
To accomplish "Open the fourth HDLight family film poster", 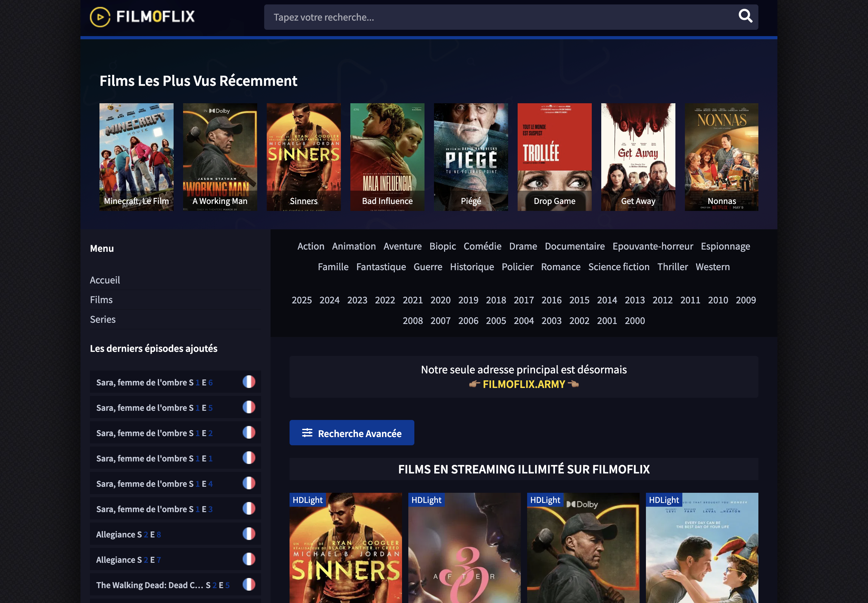I will coord(702,548).
